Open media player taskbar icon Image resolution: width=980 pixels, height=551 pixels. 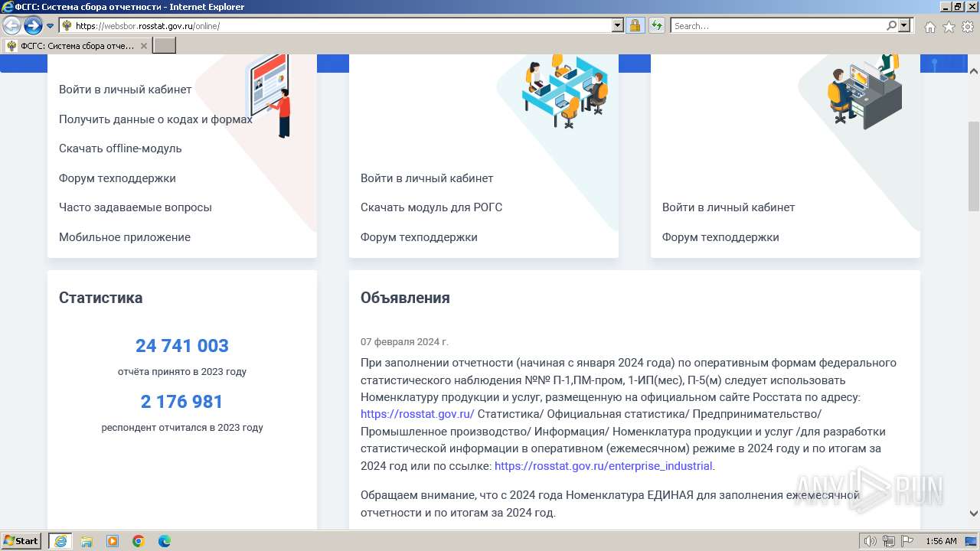click(x=113, y=541)
